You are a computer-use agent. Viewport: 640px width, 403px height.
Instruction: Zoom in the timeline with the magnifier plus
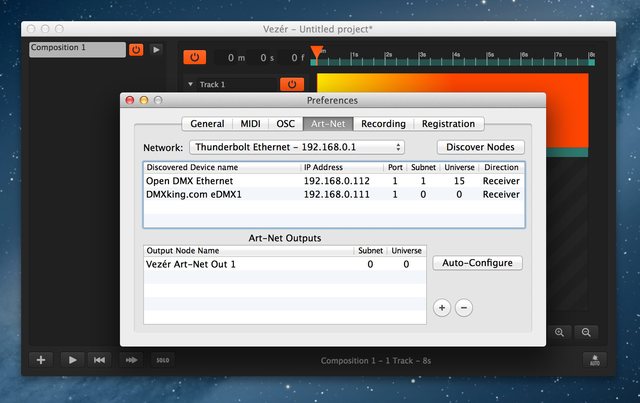pos(560,332)
